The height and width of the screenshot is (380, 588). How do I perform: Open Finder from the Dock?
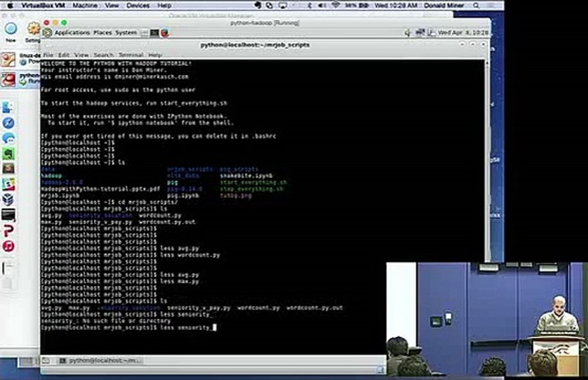[x=8, y=108]
